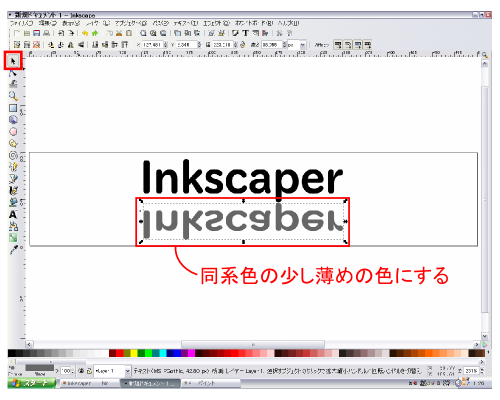Toggle current layer visibility eye
This screenshot has width=500, height=400.
81,371
